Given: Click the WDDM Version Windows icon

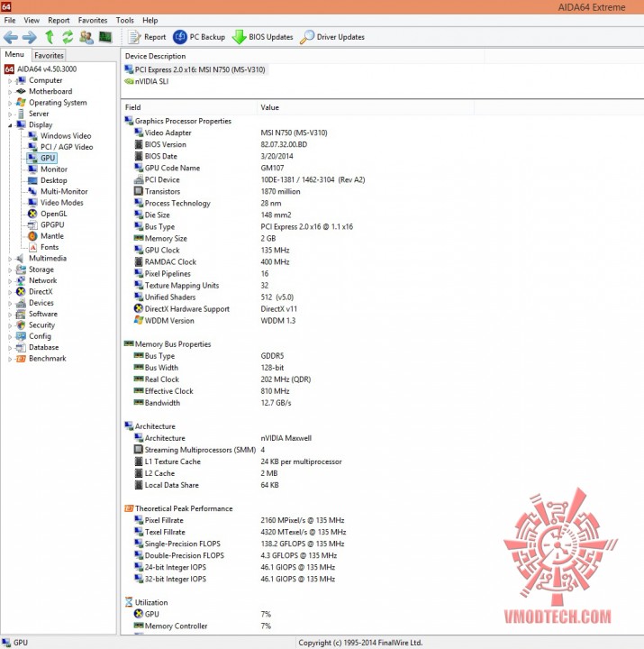Looking at the screenshot, I should click(139, 320).
